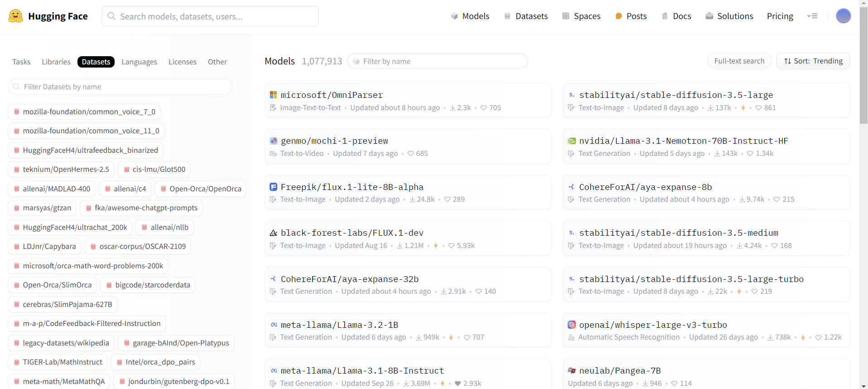This screenshot has width=868, height=389.
Task: Click the download icon on Freepik flux.1-lite
Action: tap(412, 199)
